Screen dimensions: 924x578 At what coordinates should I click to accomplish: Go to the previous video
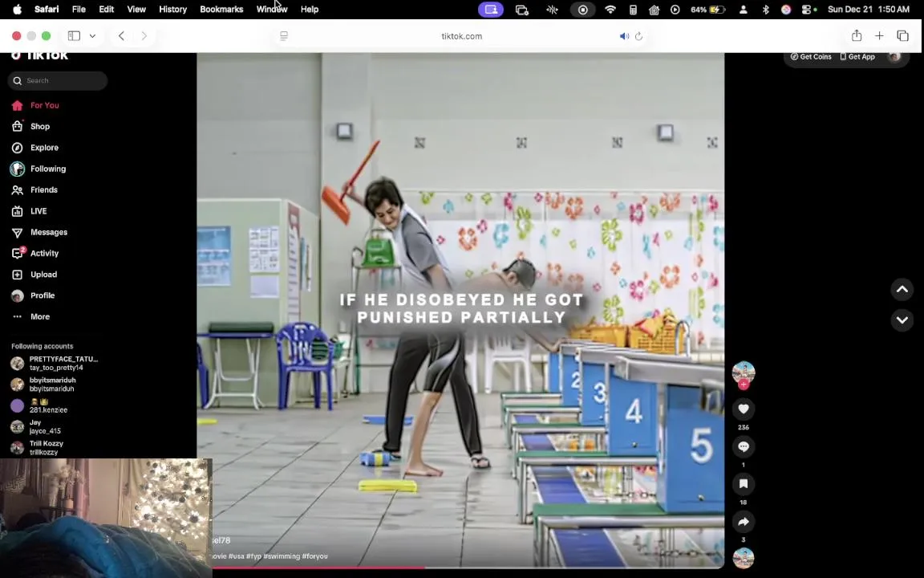point(902,289)
